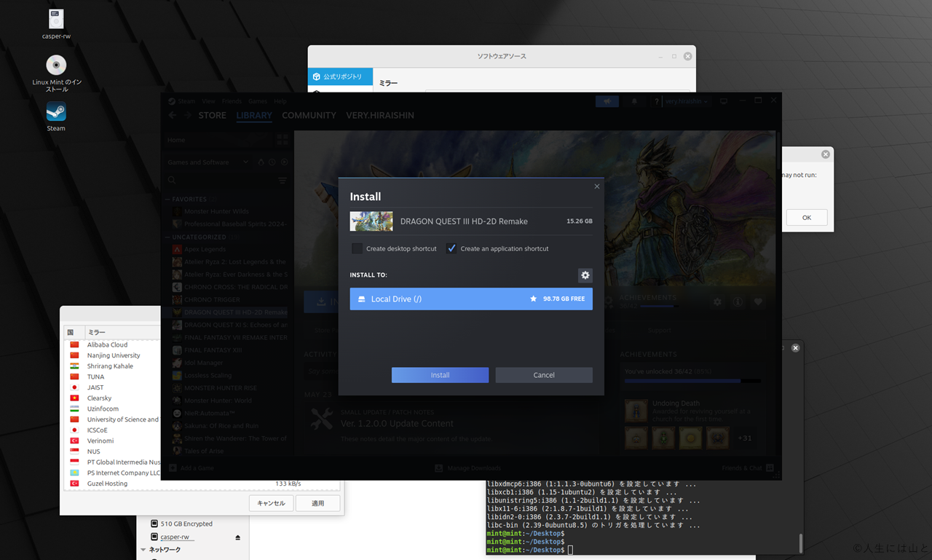Add game to favorites with heart icon

click(x=758, y=301)
